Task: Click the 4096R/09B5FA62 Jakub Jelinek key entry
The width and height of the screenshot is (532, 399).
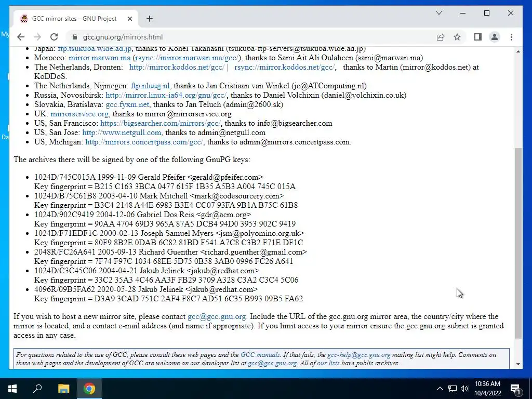Action: point(146,289)
